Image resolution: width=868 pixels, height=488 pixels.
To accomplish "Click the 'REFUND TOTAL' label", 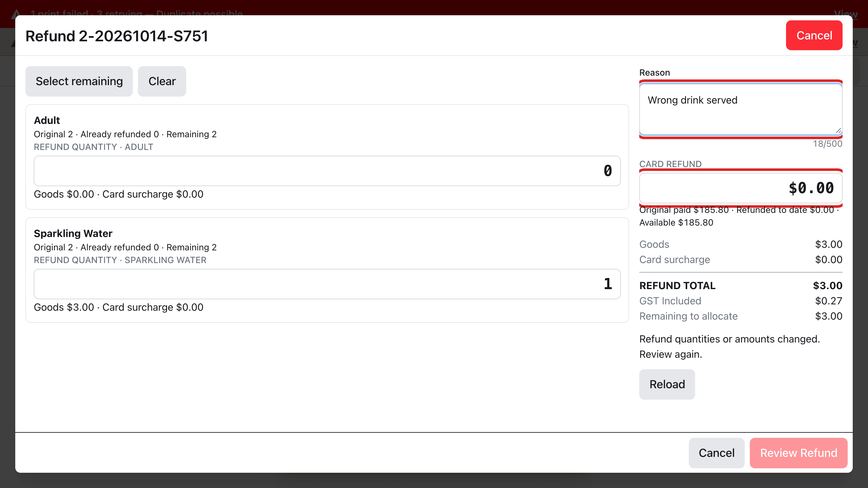I will [x=677, y=286].
